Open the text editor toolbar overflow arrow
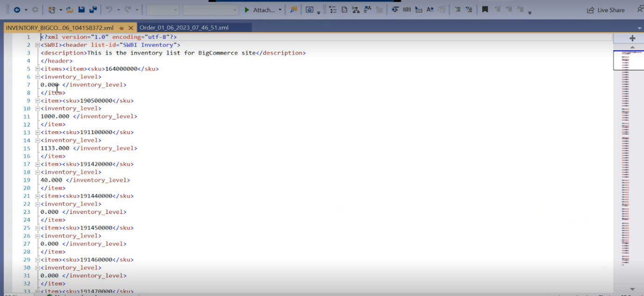Image resolution: width=644 pixels, height=296 pixels. (530, 12)
